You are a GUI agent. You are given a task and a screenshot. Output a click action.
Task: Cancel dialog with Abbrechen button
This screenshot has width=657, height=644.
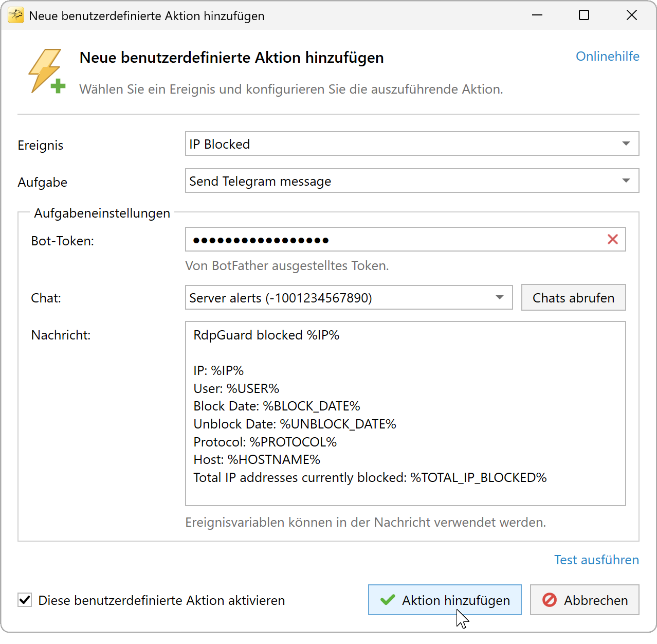(585, 600)
